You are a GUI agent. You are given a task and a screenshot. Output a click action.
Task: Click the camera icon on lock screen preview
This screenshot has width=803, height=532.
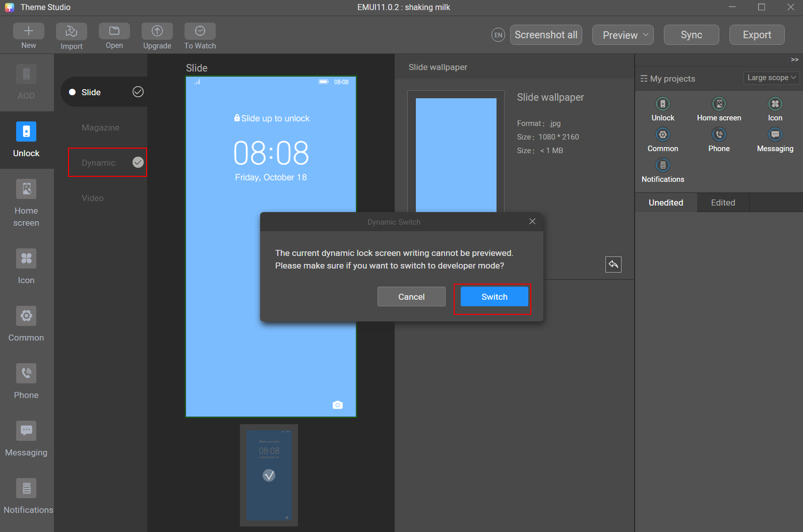[338, 405]
